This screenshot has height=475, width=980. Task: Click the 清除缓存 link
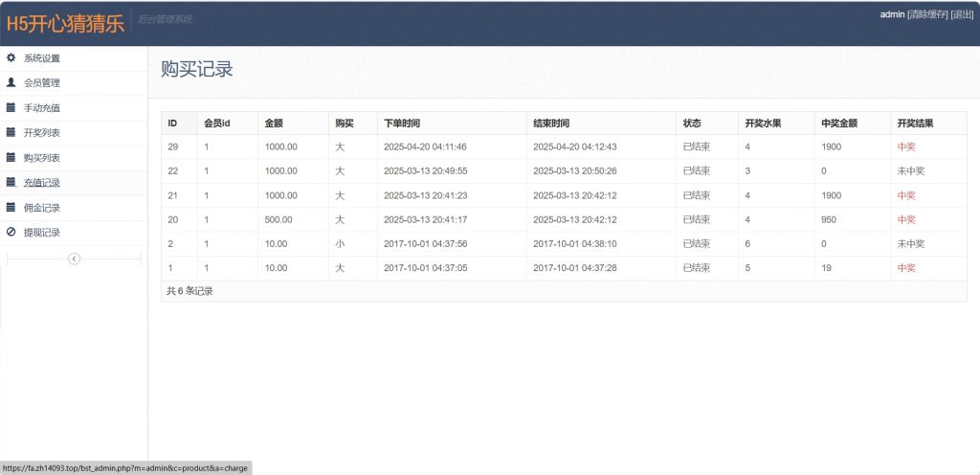927,14
